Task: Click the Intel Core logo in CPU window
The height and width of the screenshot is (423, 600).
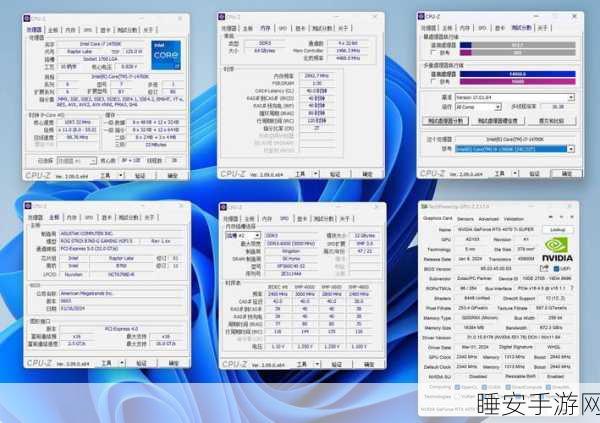Action: click(166, 55)
